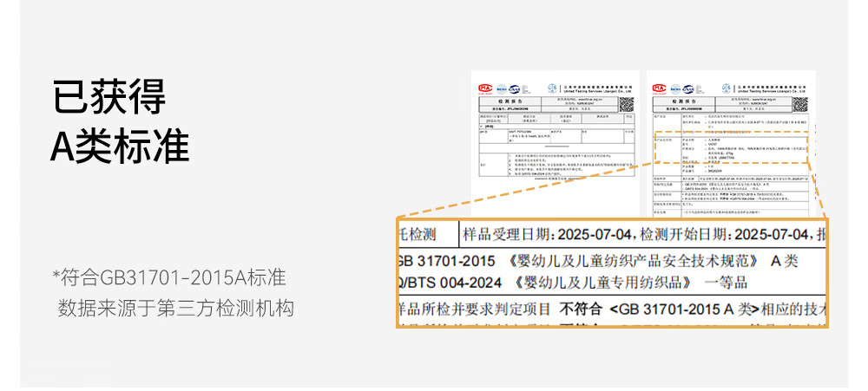Click the QR code on right report

coord(800,104)
